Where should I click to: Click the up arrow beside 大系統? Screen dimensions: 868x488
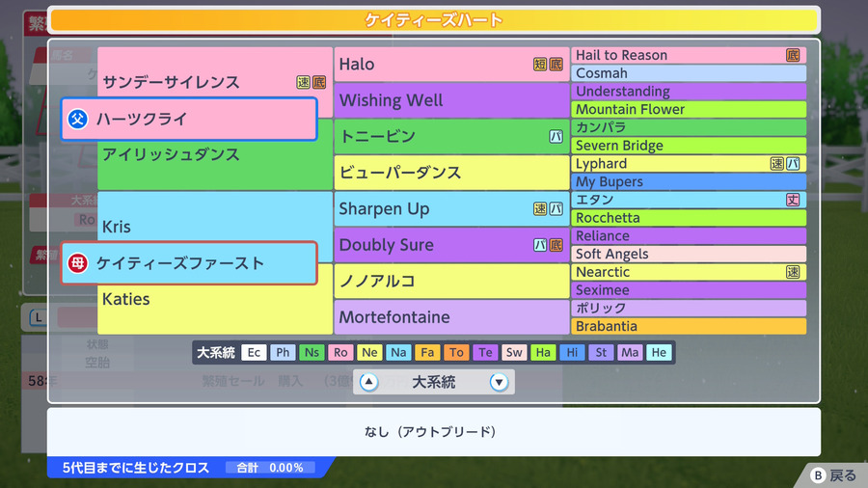click(x=368, y=382)
